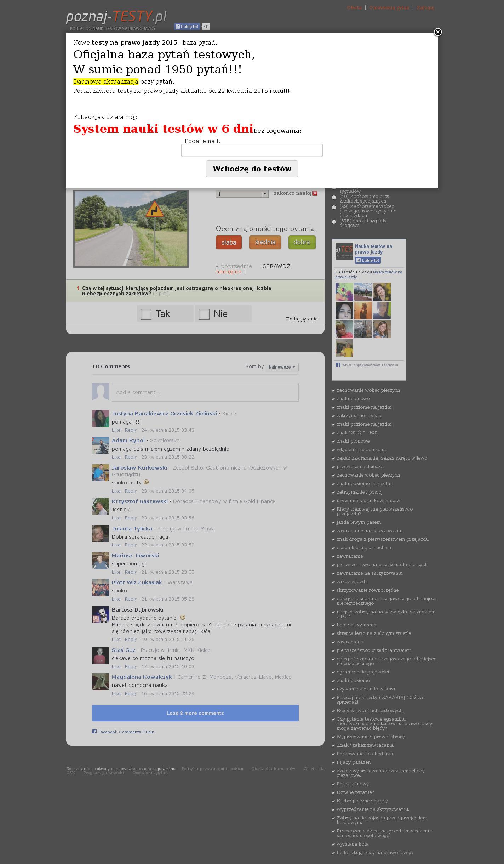Viewport: 504px width, 864px height.
Task: Open 'Omówienia pytań' in the top menu
Action: [389, 7]
